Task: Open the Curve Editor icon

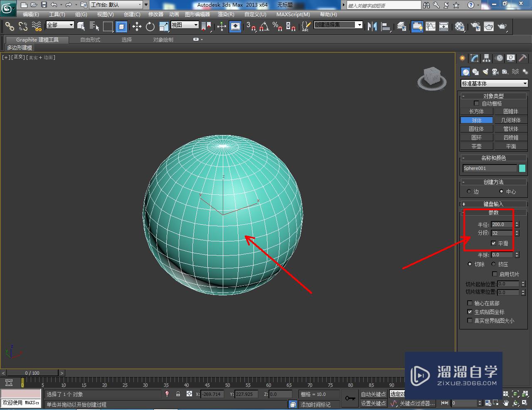Action: click(431, 27)
